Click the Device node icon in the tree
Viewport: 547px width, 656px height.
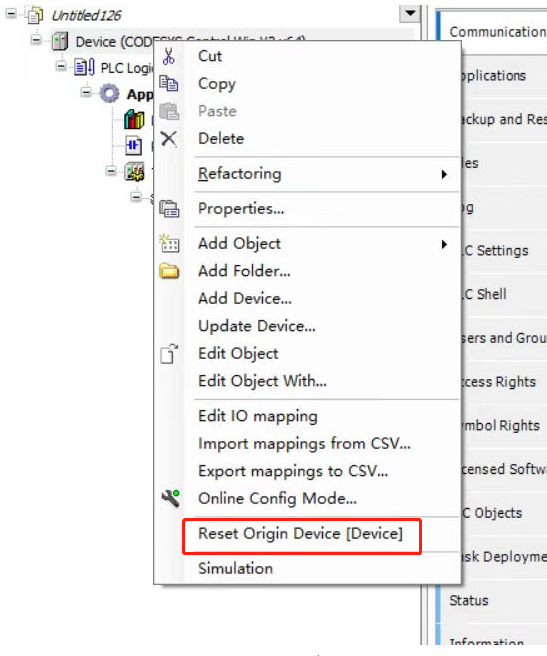(60, 41)
